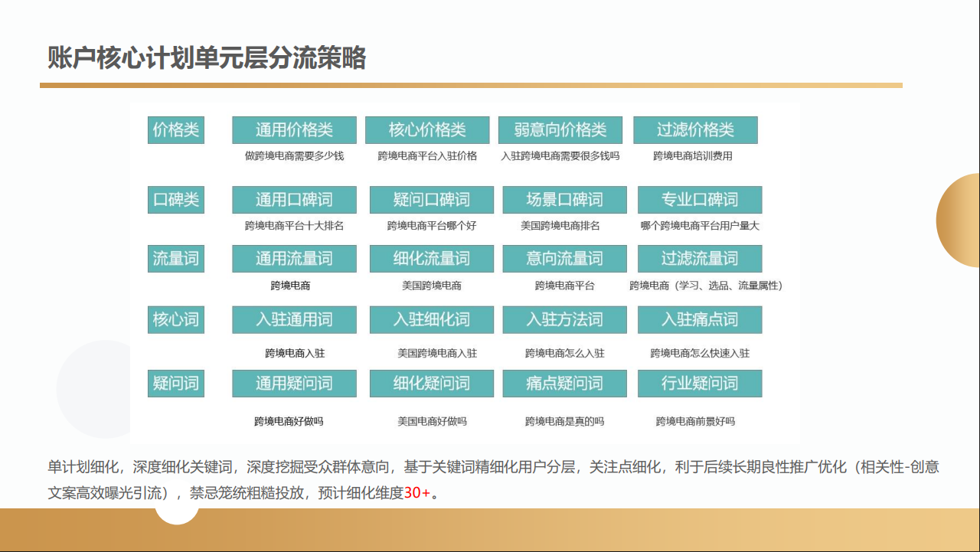The image size is (980, 552).
Task: Select the text 跨境电商怎么快速入驻
Action: click(x=700, y=353)
